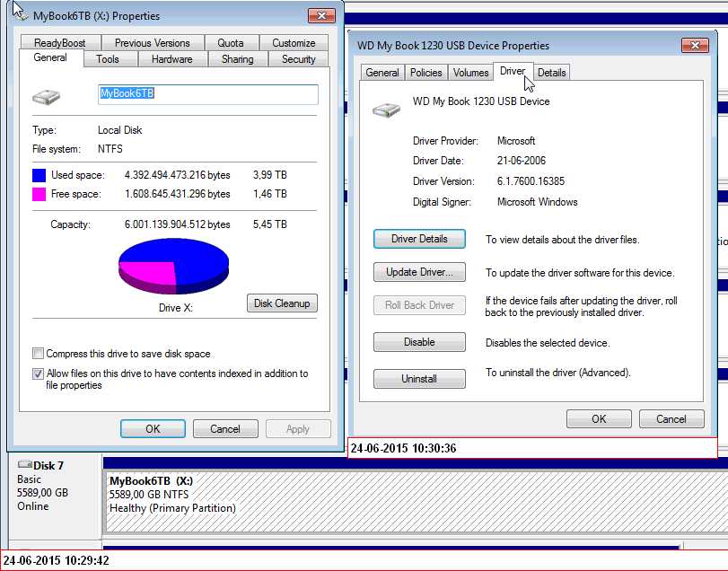Click the Capacity value 6.001.139.904.512 bytes

178,224
